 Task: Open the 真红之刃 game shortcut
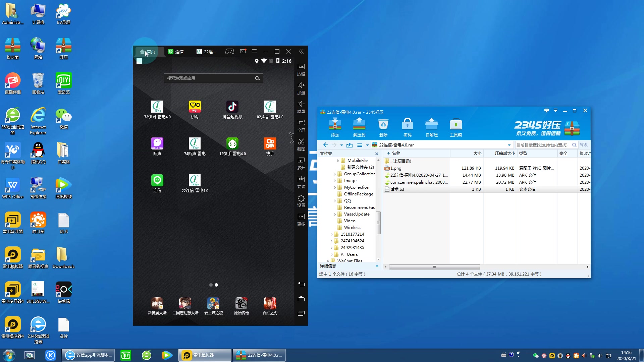click(x=270, y=306)
